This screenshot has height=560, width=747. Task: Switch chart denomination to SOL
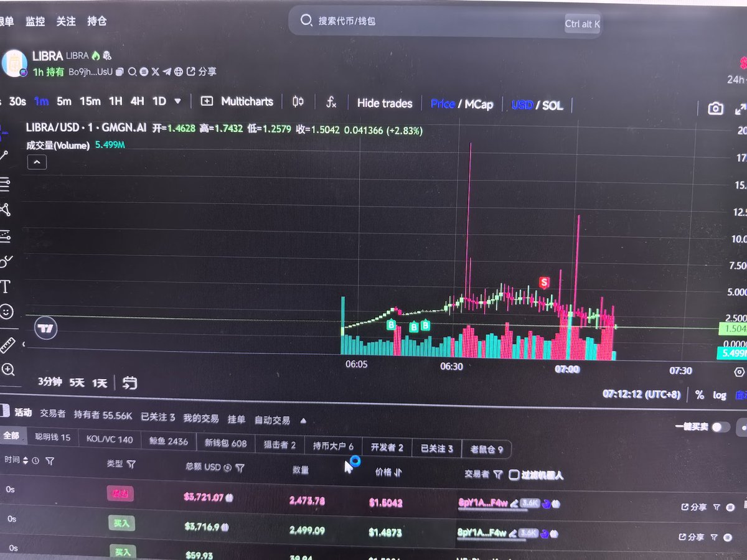coord(552,105)
